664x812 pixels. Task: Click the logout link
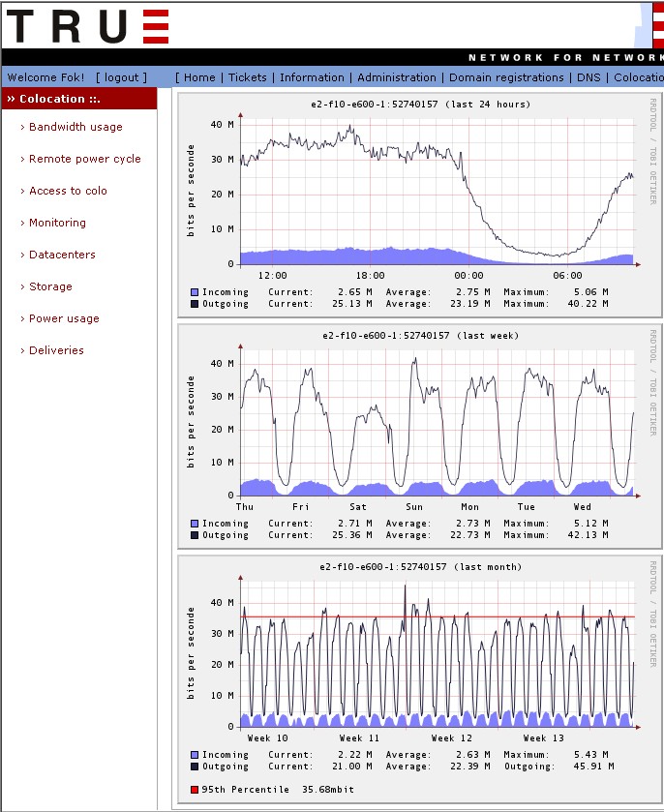pyautogui.click(x=121, y=77)
